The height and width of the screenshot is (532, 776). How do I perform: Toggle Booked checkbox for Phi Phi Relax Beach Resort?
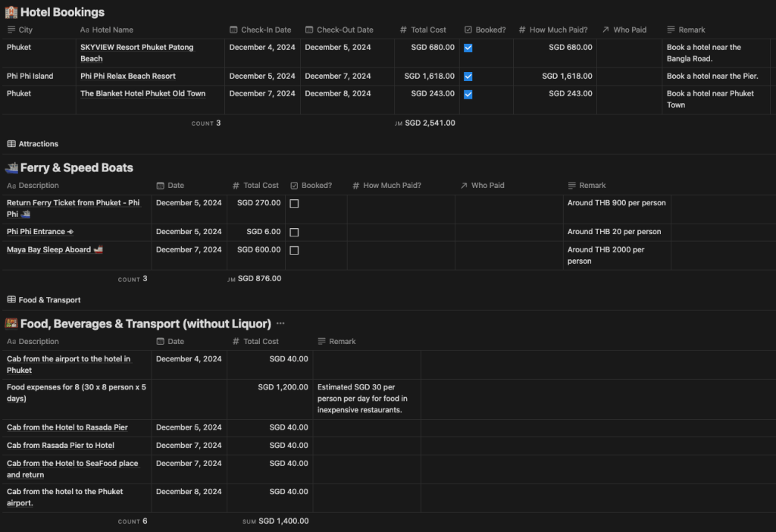(x=468, y=77)
